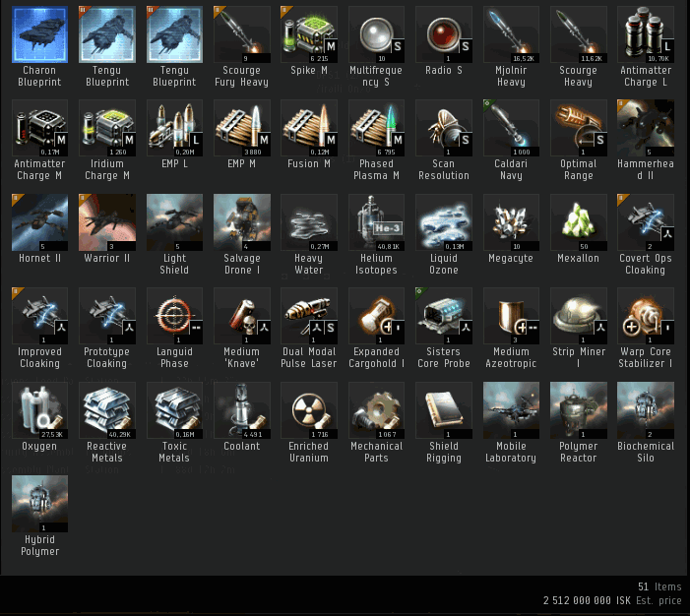Select the Fusion M ammo icon

pyautogui.click(x=309, y=128)
